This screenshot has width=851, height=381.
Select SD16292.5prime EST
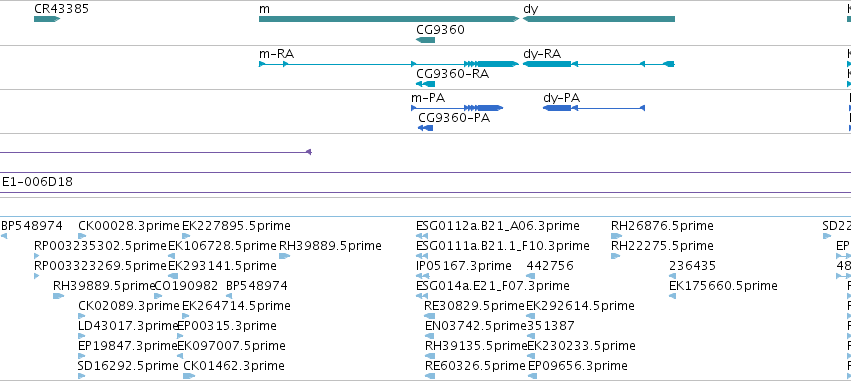128,366
